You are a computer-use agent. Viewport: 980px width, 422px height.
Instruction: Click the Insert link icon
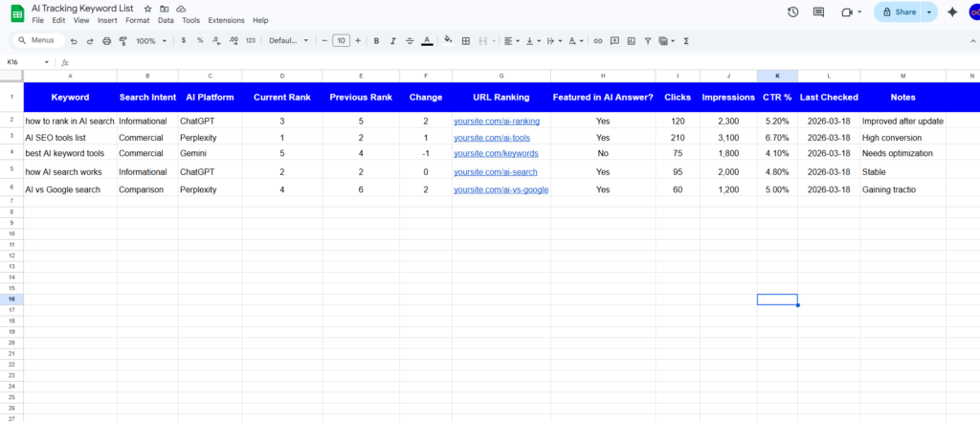click(x=598, y=41)
